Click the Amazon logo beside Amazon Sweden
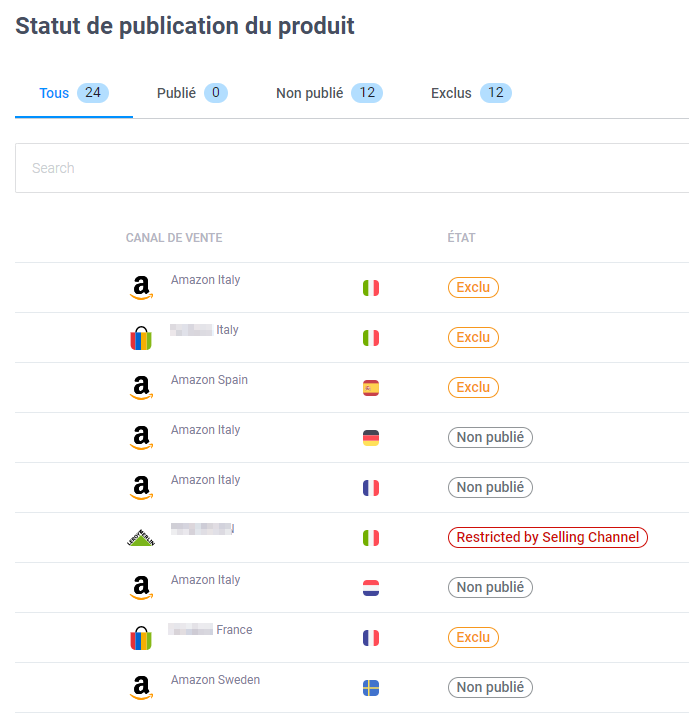The height and width of the screenshot is (715, 689). click(x=141, y=688)
